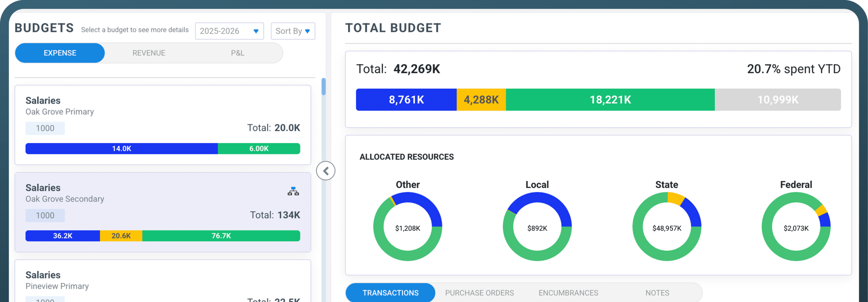Click the 2025-2026 year selector arrow

[256, 31]
